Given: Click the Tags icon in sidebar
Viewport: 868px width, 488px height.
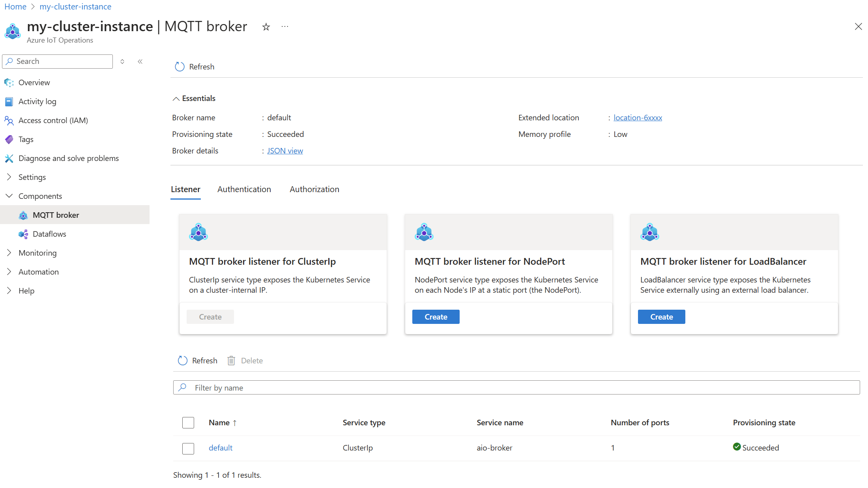Looking at the screenshot, I should tap(9, 139).
